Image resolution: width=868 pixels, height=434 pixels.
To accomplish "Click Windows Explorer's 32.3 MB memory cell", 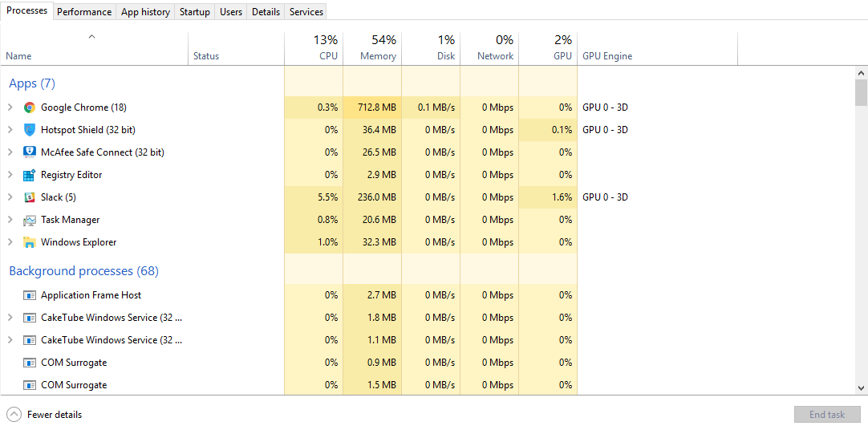I will click(372, 242).
